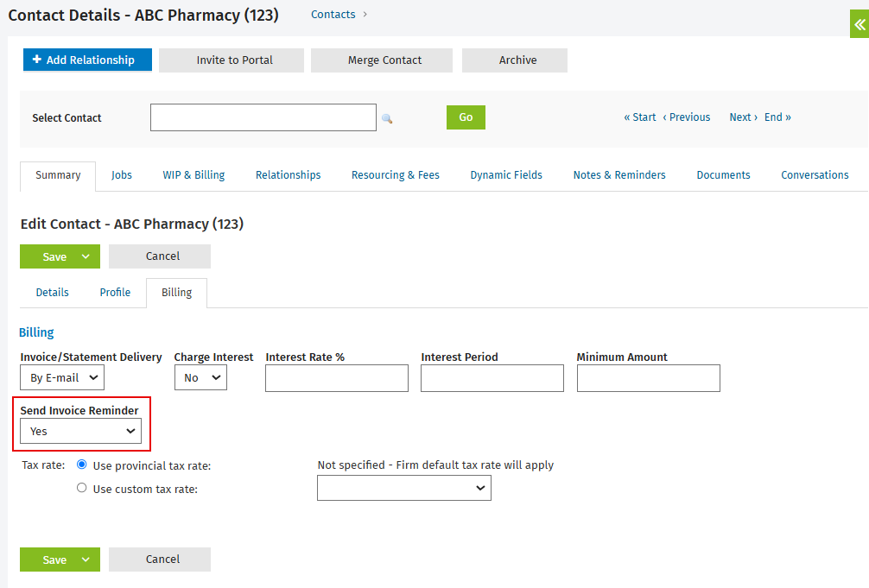
Task: Open the Contacts breadcrumb link
Action: pos(333,15)
